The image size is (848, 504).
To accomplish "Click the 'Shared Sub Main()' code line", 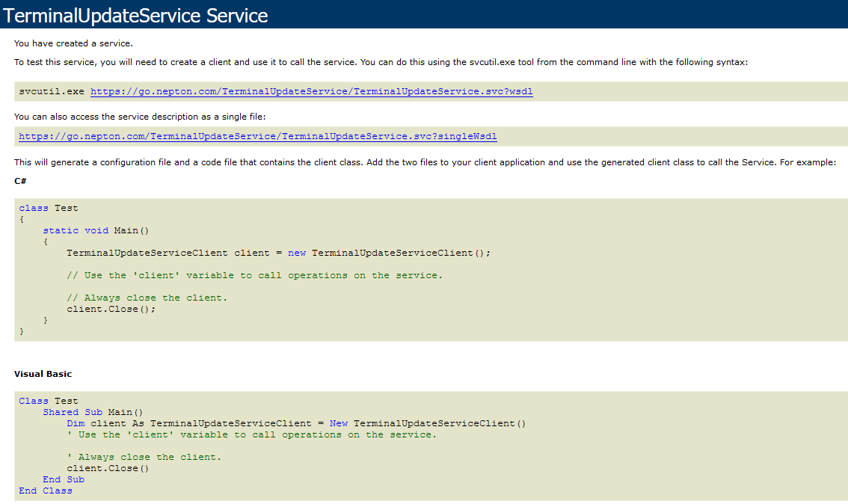I will click(93, 413).
